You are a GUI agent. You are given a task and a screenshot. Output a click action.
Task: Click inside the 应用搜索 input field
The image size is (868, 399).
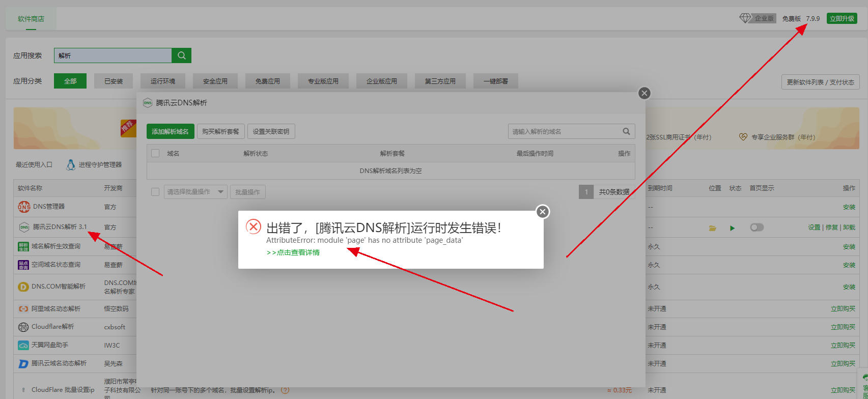[x=113, y=55]
